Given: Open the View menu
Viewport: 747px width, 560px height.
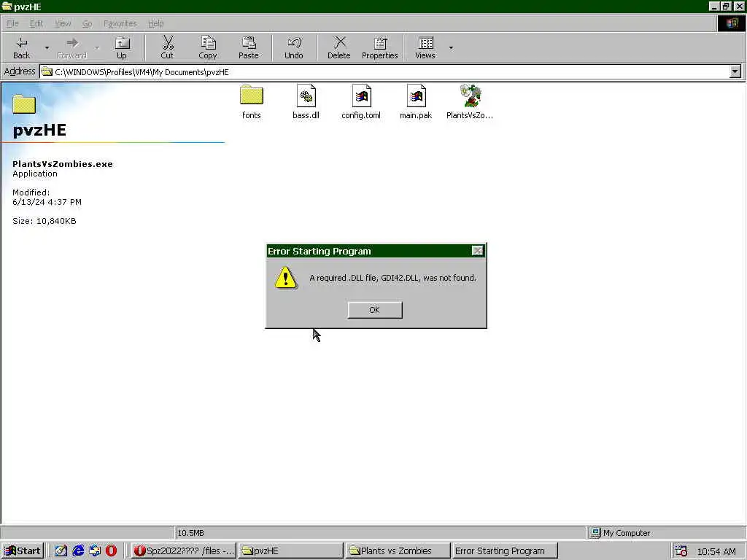Looking at the screenshot, I should (63, 23).
